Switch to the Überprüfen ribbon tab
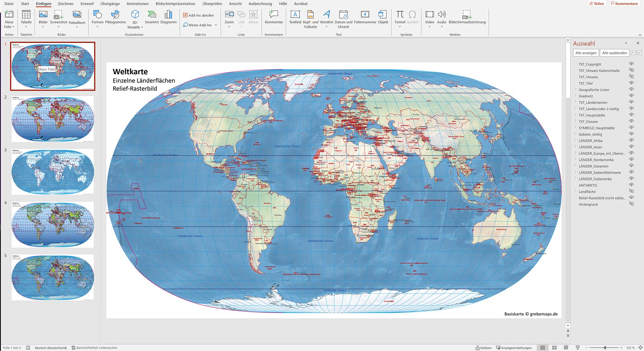Screen dimensions: 644x351 pyautogui.click(x=213, y=4)
